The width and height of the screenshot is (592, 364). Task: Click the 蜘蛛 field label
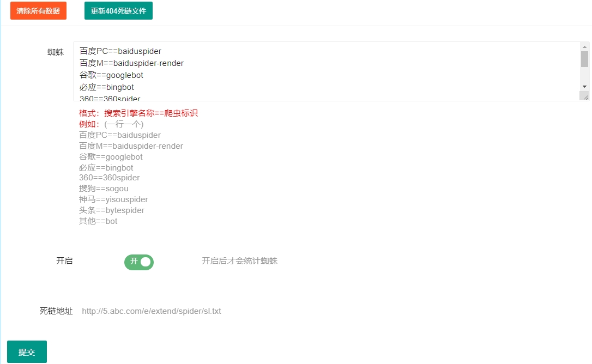[56, 52]
